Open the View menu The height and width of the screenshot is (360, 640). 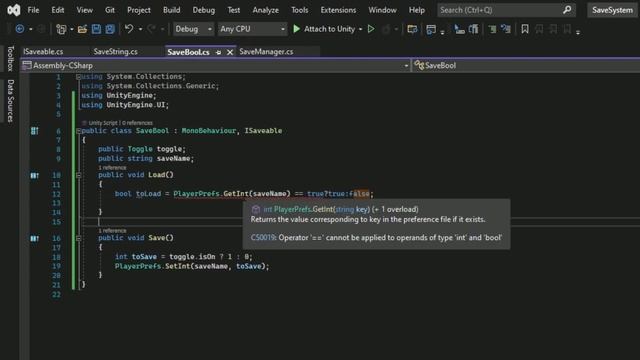coord(84,10)
